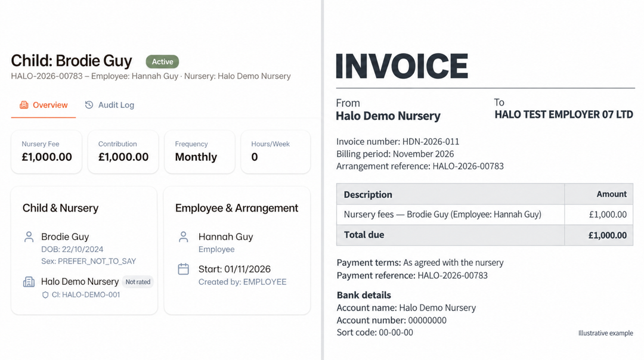Screen dimensions: 644x360
Task: Click the INVOICE title
Action: click(x=402, y=66)
